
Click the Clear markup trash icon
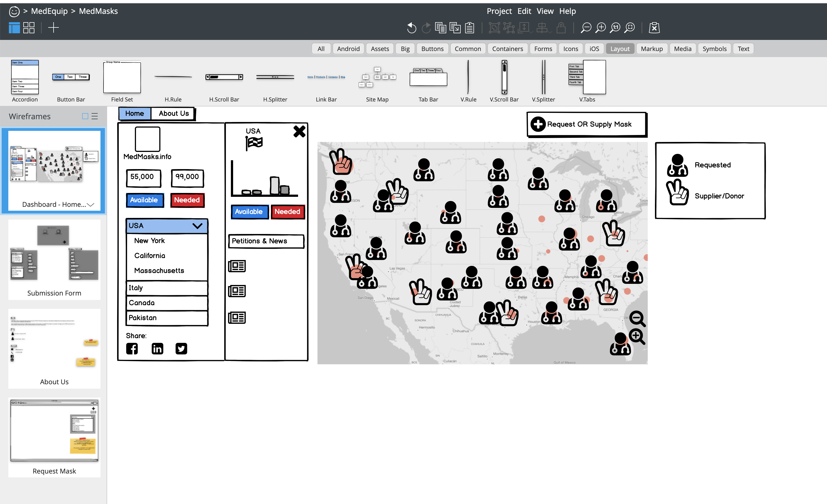(x=654, y=28)
